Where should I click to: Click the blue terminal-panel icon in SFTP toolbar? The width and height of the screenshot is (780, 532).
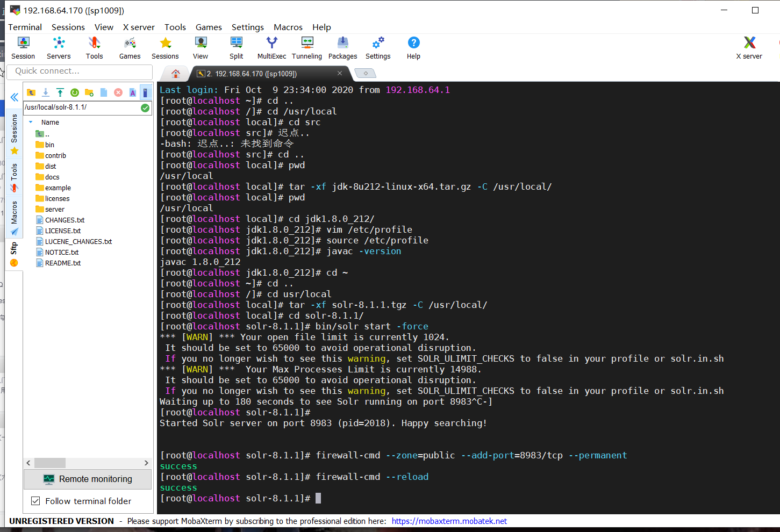click(x=145, y=92)
